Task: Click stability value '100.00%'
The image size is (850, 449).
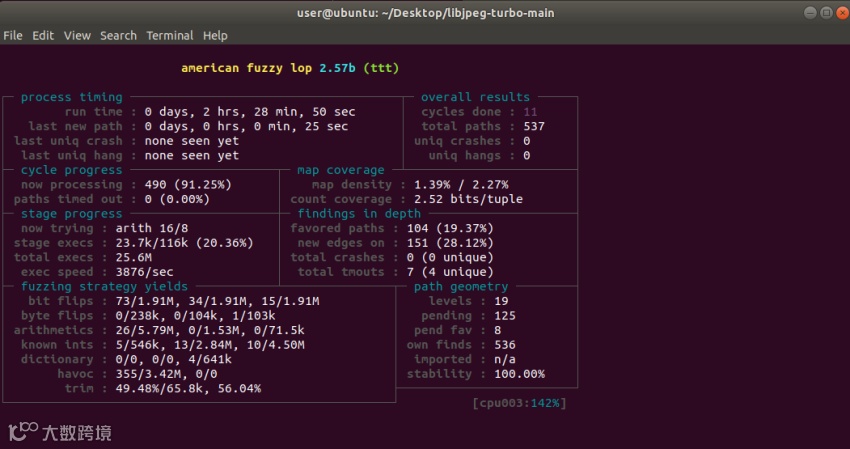Action: click(519, 374)
